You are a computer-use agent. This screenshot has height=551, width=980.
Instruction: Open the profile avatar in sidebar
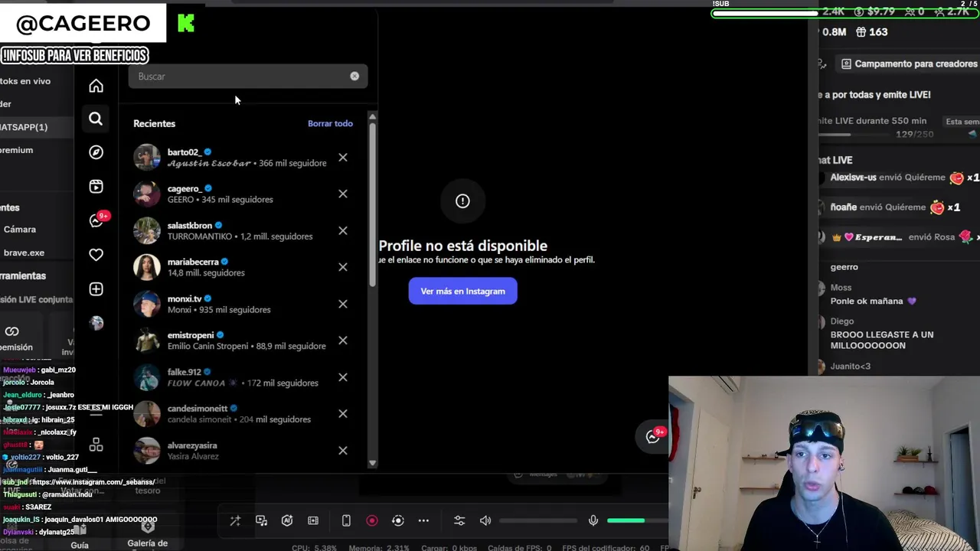[x=96, y=323]
